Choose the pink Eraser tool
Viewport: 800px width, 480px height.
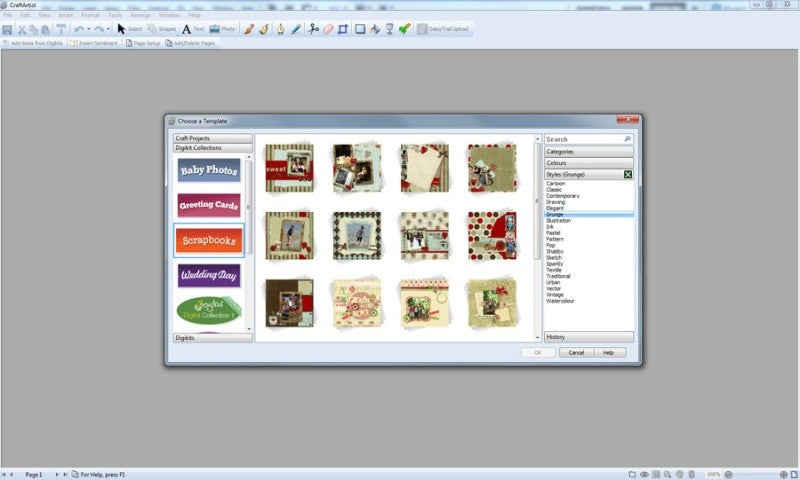[x=328, y=29]
